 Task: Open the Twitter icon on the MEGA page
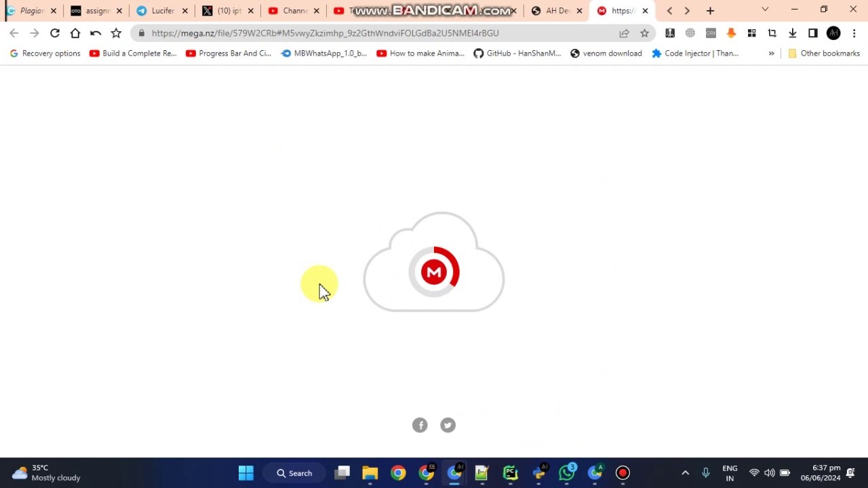448,425
